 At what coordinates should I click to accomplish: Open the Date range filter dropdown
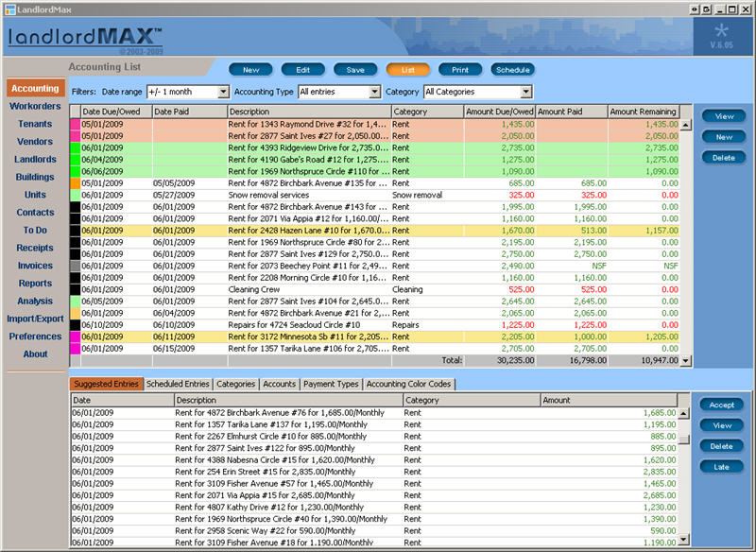pyautogui.click(x=223, y=92)
